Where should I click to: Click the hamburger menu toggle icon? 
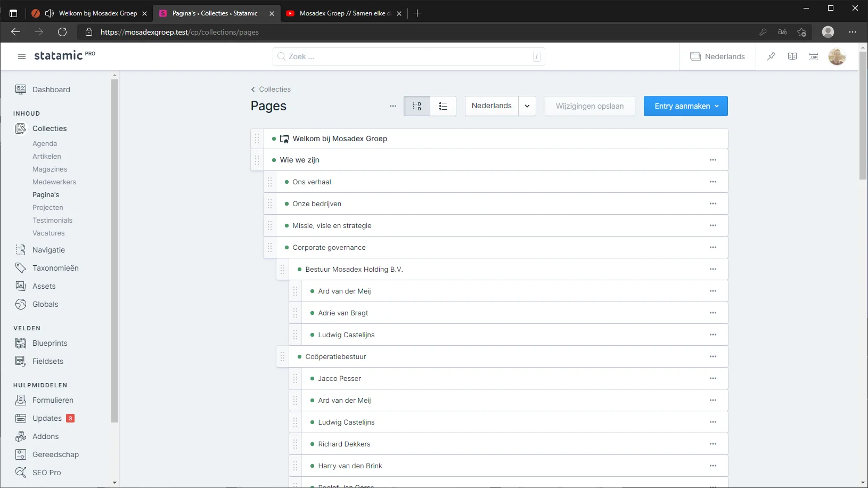point(22,56)
